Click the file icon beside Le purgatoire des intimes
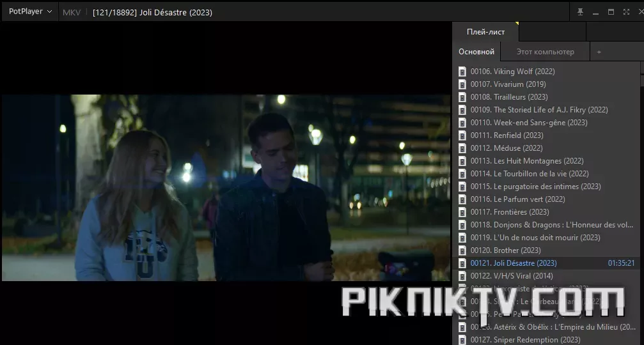644x345 pixels. [462, 187]
